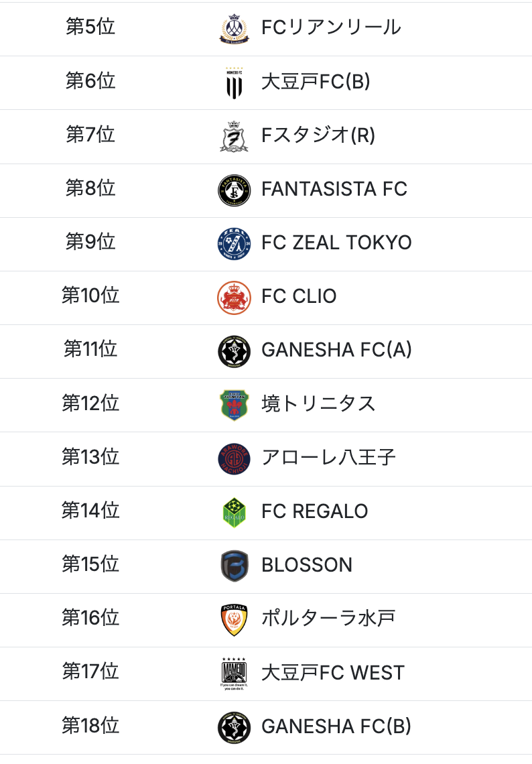Viewport: 532px width, 764px height.
Task: Click the アローレ八王子 navy round logo
Action: 234,458
